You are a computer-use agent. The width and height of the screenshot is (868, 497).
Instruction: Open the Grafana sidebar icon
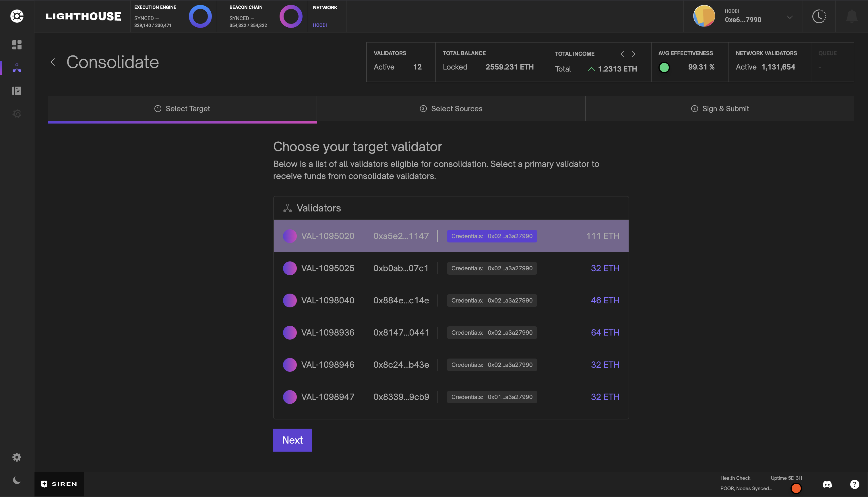(x=17, y=113)
